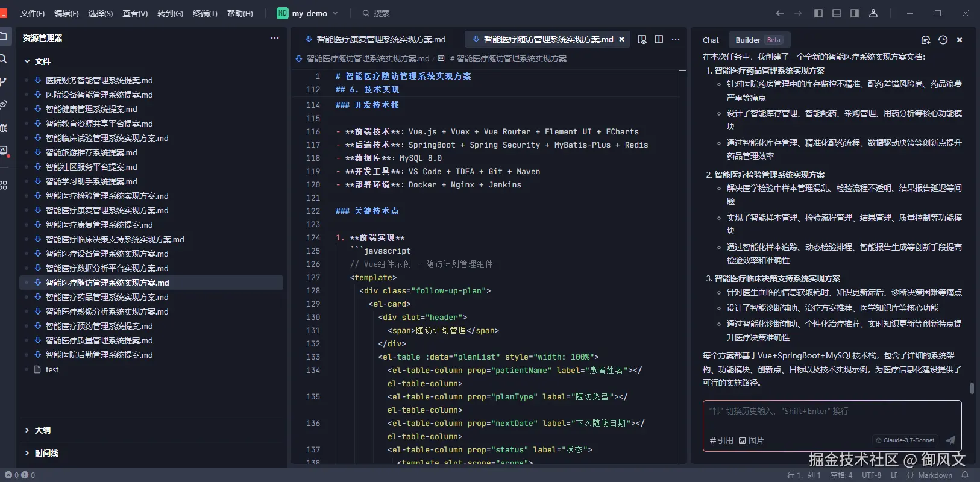This screenshot has height=482, width=980.
Task: Switch to the Chat tab
Action: click(x=711, y=40)
